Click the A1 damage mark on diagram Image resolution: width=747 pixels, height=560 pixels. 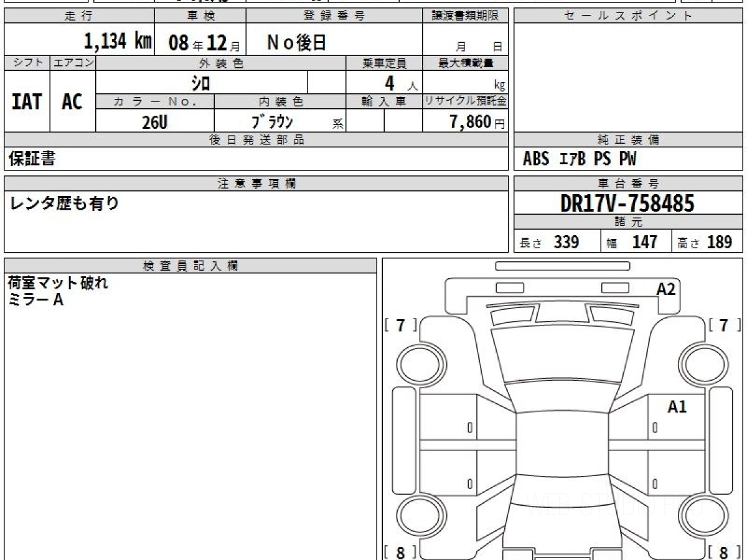(677, 408)
